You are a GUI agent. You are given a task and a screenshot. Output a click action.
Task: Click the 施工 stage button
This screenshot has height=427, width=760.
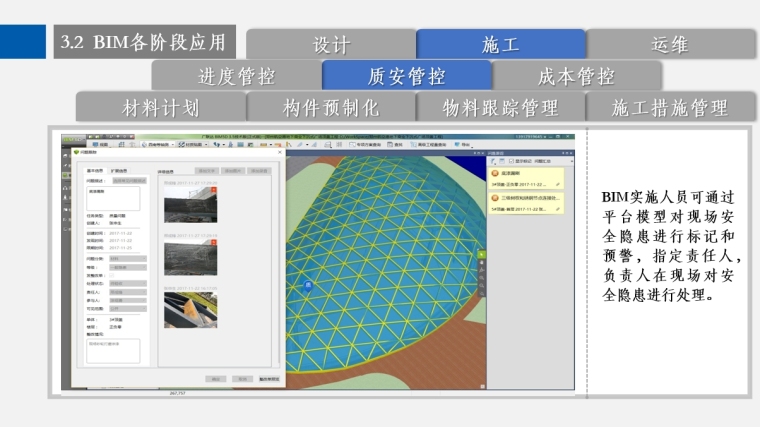(x=500, y=44)
